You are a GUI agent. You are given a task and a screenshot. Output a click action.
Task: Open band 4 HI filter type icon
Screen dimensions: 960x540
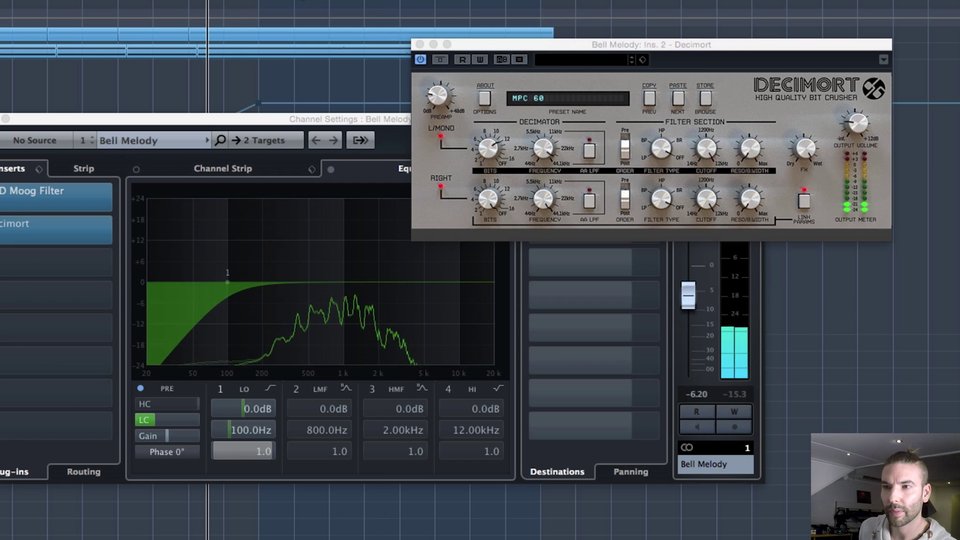[498, 388]
